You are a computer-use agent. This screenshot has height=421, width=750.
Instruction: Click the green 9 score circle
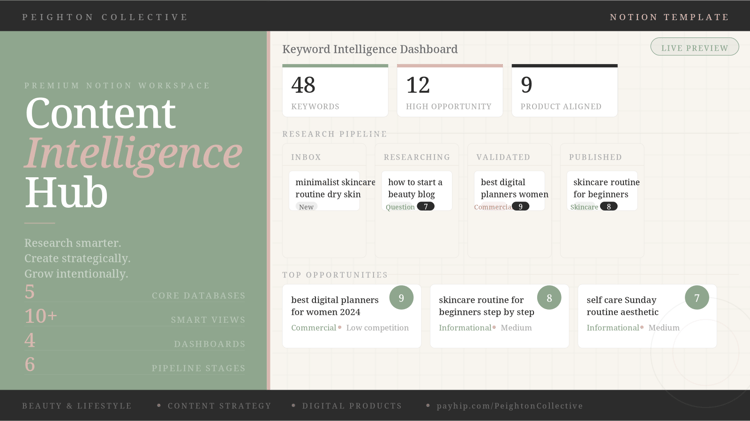click(401, 298)
